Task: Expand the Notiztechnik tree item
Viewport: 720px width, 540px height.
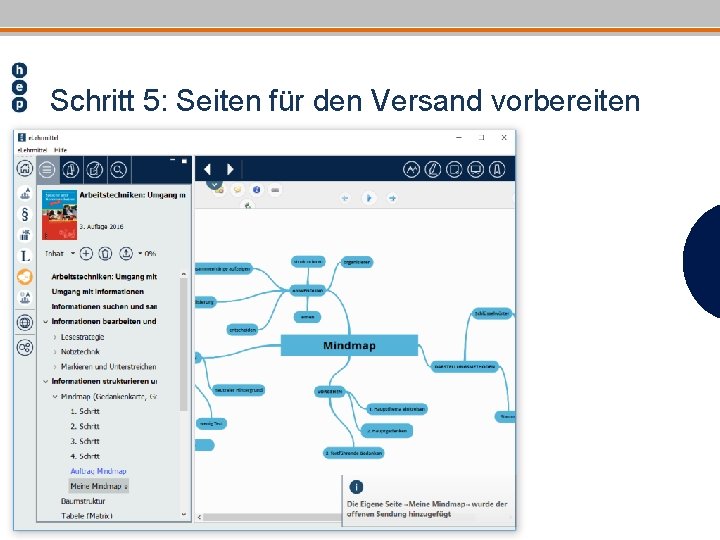Action: pyautogui.click(x=55, y=352)
